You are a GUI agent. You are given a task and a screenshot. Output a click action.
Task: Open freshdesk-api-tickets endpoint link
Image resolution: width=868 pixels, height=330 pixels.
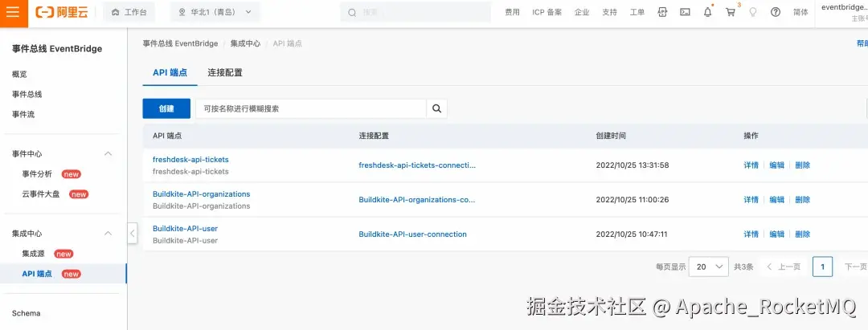190,159
